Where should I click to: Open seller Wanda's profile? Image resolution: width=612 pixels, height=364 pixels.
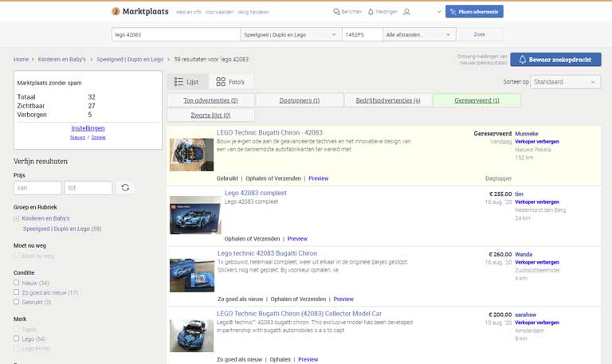pyautogui.click(x=524, y=254)
